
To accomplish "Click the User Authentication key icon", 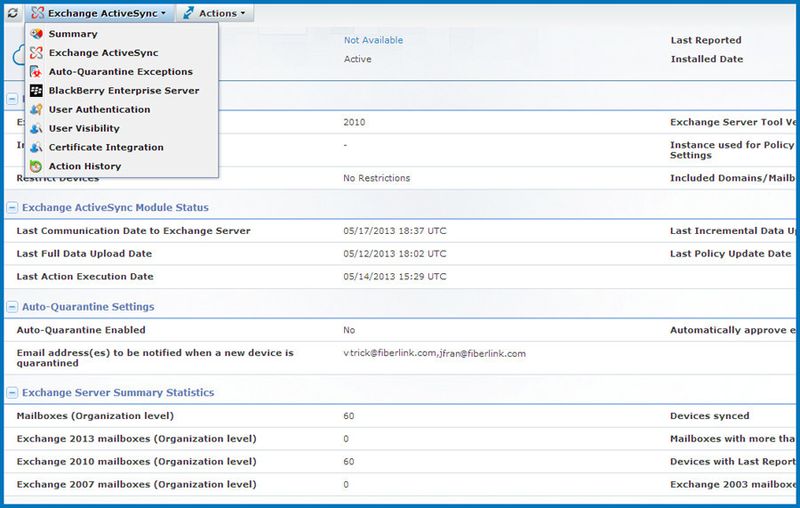I will tap(36, 109).
